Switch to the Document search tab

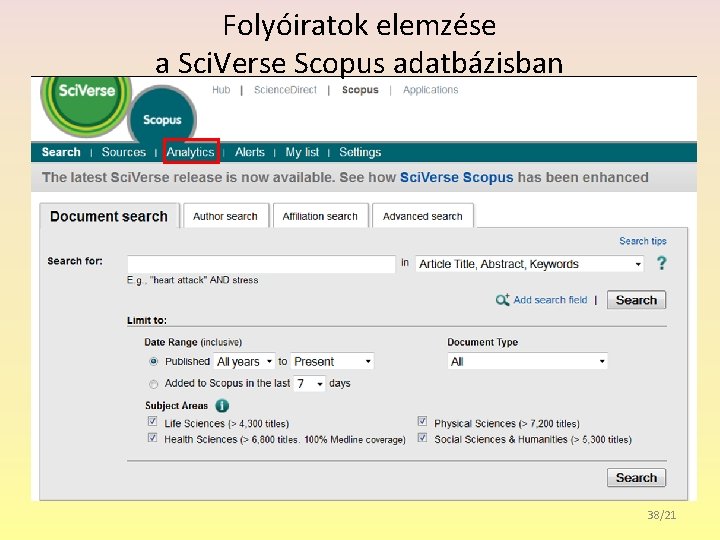(x=109, y=216)
